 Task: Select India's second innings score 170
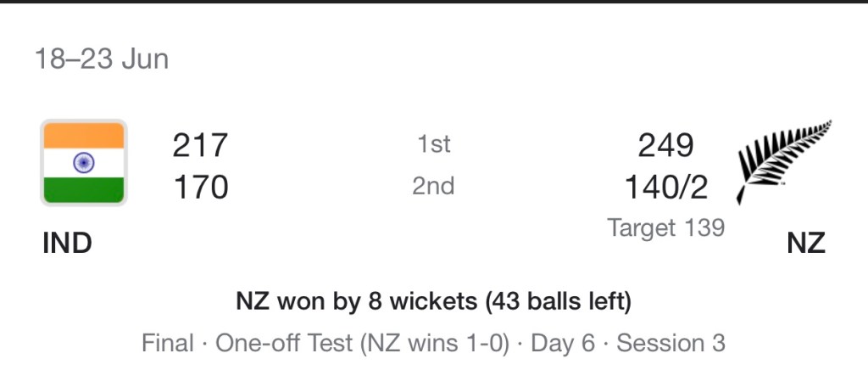tap(200, 187)
